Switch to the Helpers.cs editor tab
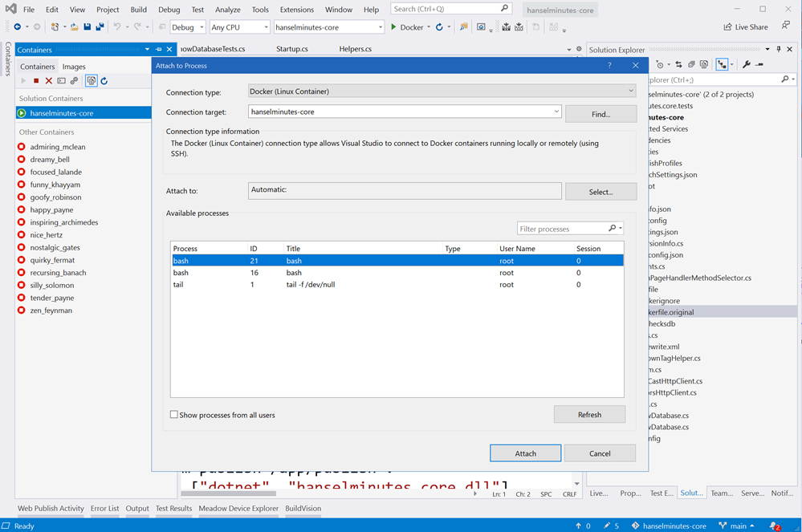Image resolution: width=802 pixels, height=532 pixels. tap(356, 49)
